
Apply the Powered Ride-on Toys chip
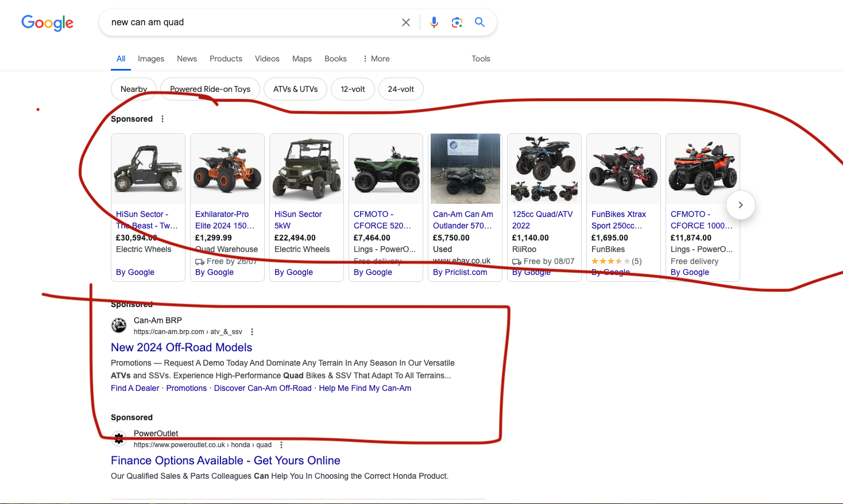click(x=210, y=89)
